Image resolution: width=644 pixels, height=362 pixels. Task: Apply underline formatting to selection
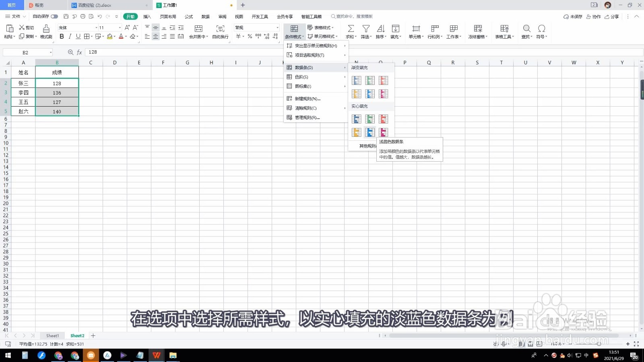point(78,36)
